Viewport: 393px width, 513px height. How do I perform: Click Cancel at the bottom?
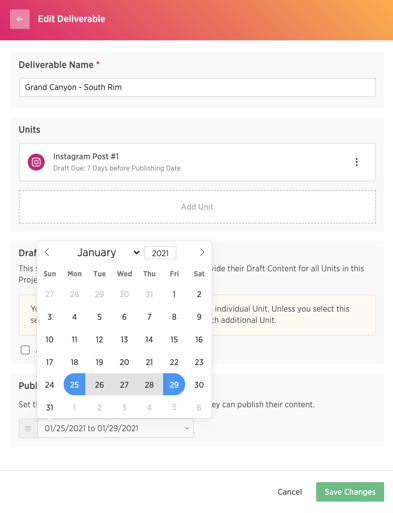[290, 492]
